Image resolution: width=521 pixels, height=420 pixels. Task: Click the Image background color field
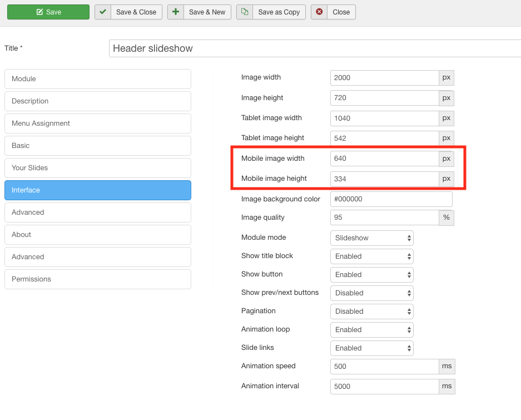pyautogui.click(x=391, y=199)
